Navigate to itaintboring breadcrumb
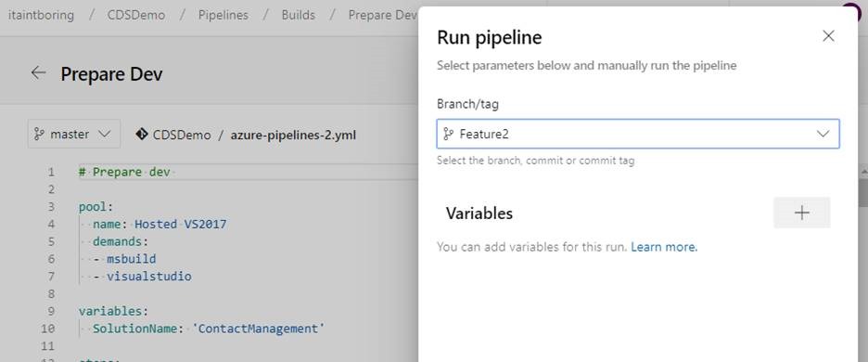This screenshot has width=868, height=362. pyautogui.click(x=41, y=15)
